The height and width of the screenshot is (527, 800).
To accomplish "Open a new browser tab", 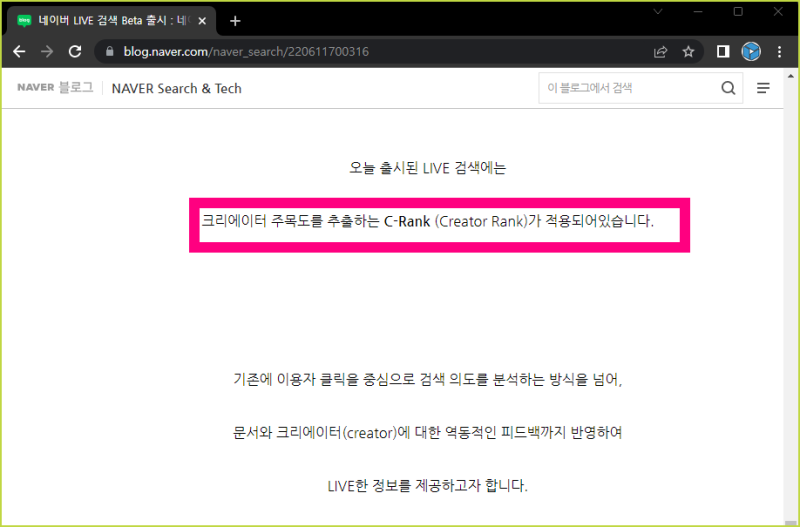I will (235, 21).
